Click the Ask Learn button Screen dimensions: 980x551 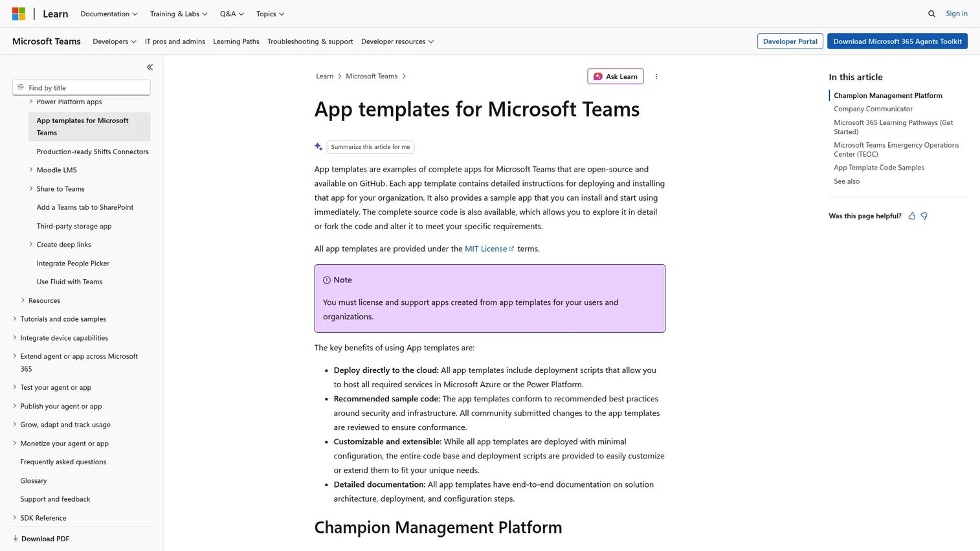(616, 76)
